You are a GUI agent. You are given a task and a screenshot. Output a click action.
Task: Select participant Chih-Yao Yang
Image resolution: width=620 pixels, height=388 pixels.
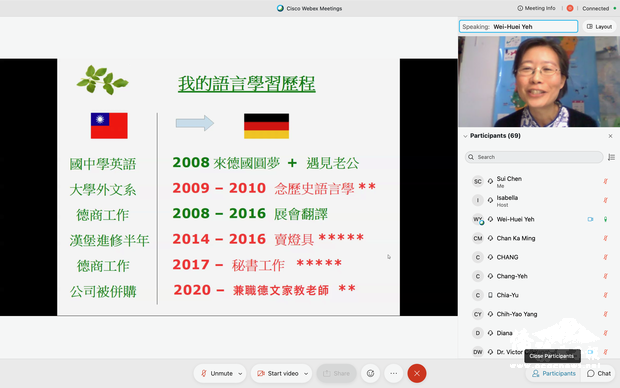pyautogui.click(x=539, y=314)
